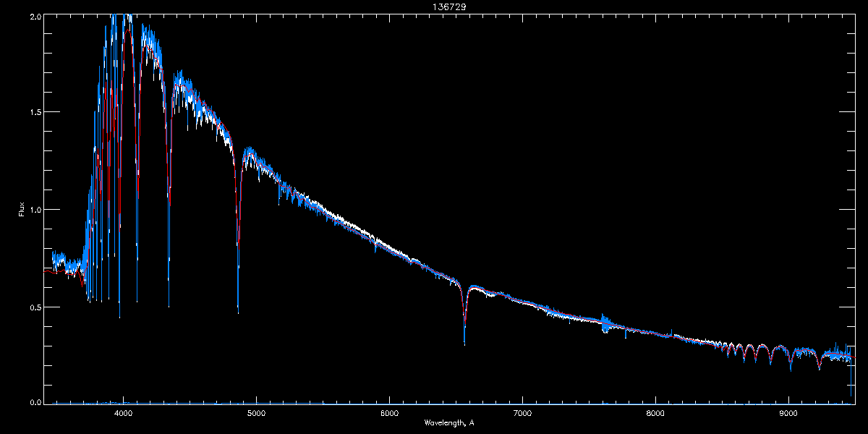Click the 5000 x-axis tick label
Image resolution: width=868 pixels, height=434 pixels.
[256, 414]
